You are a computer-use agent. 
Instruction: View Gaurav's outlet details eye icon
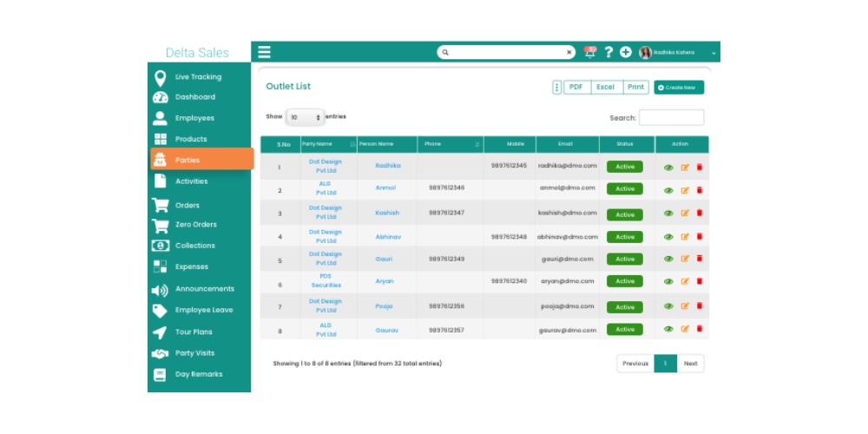pyautogui.click(x=668, y=329)
